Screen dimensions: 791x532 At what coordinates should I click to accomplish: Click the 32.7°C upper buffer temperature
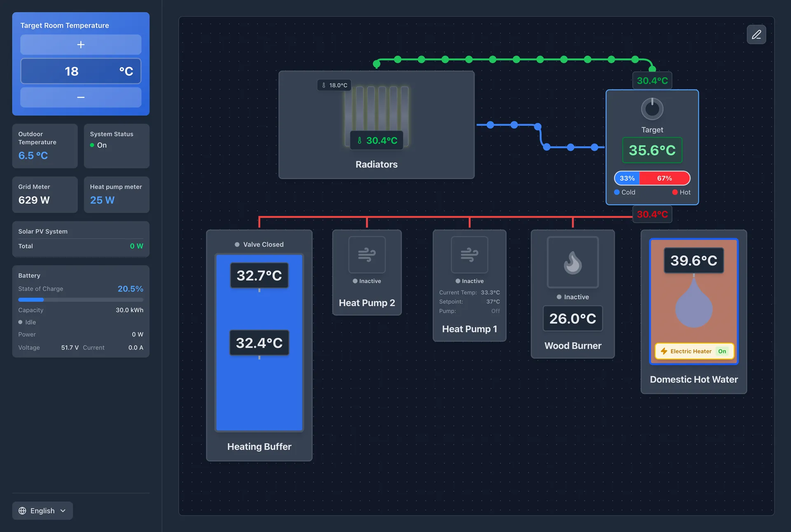259,275
